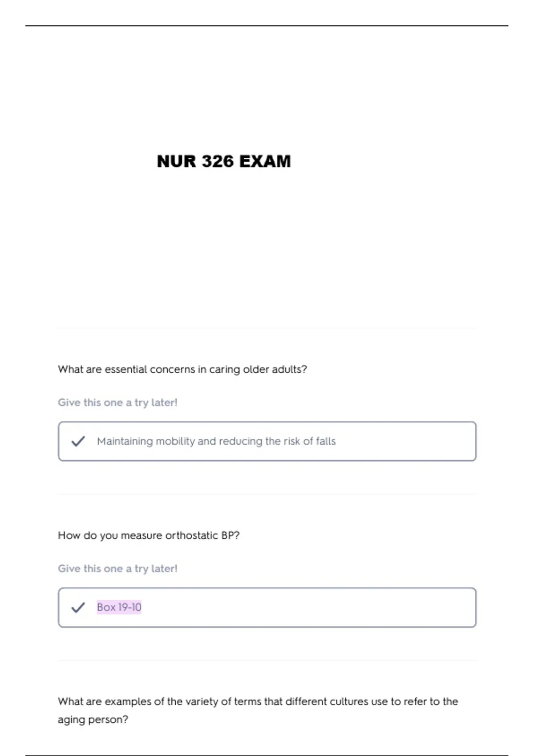The width and height of the screenshot is (534, 756).
Task: Click the highlighted 'Box 19-10' text
Action: pyautogui.click(x=119, y=607)
